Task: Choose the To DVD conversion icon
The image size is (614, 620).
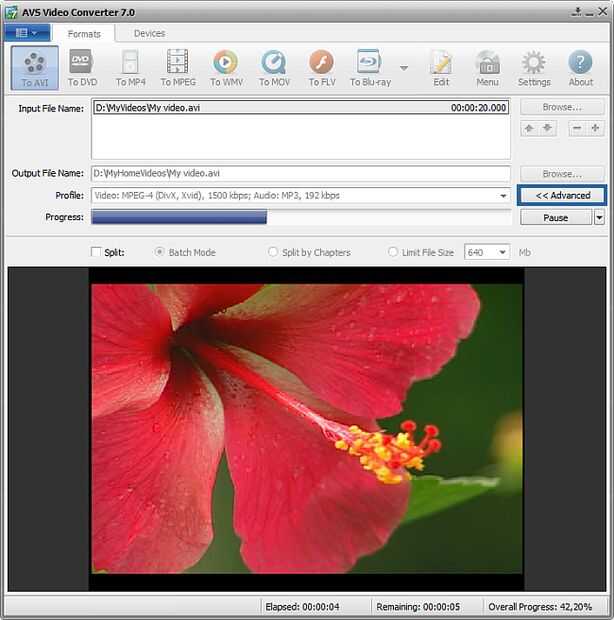Action: point(82,68)
